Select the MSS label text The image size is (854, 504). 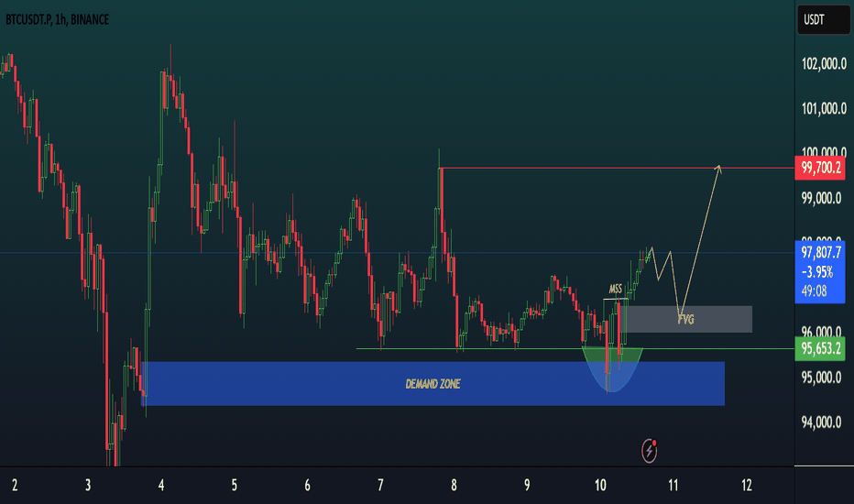click(615, 289)
